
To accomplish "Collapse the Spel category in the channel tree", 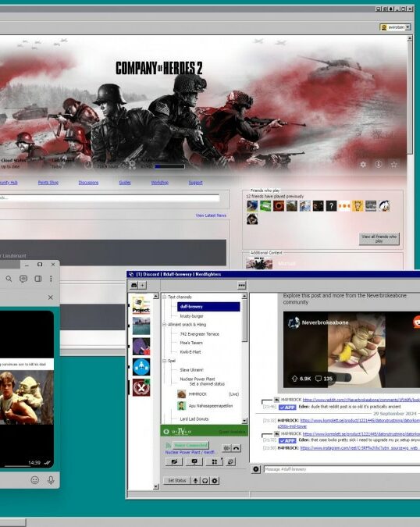I will pos(164,361).
